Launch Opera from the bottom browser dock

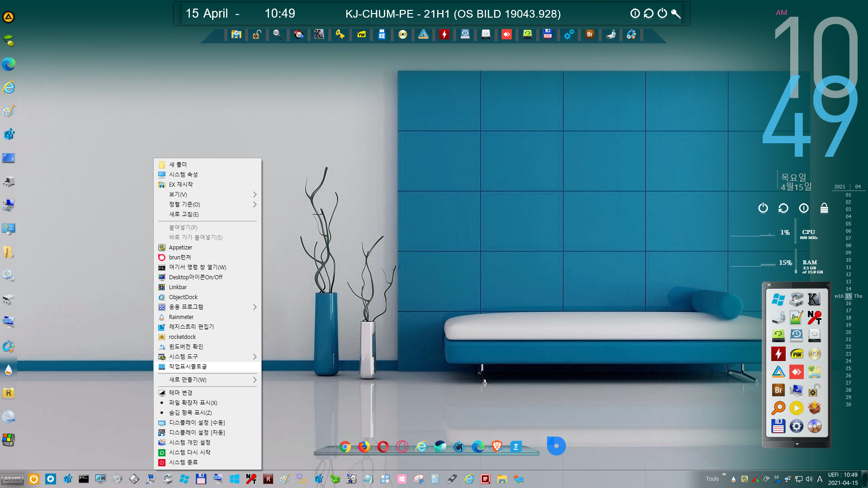(383, 447)
